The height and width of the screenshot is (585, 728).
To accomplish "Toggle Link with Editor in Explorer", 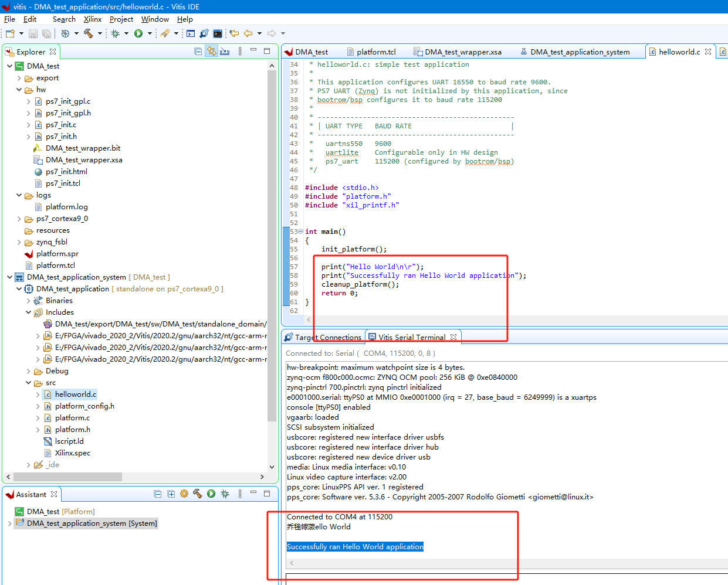I will coord(211,52).
